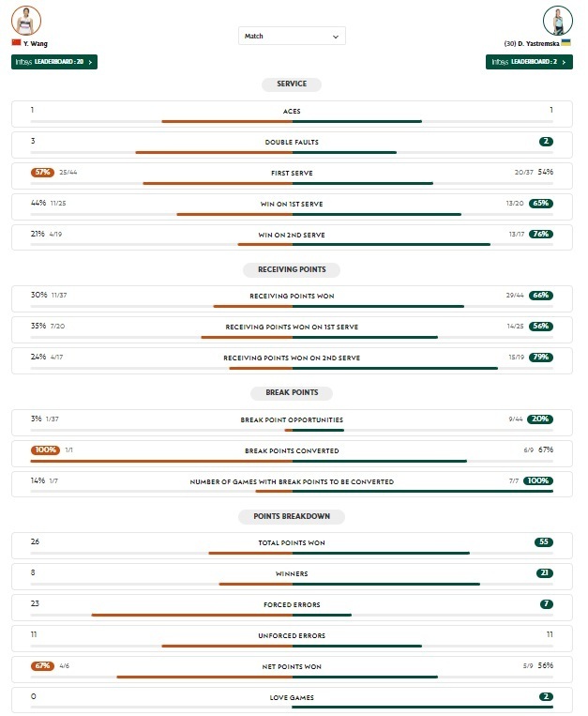
Task: Click the China flag icon
Action: pyautogui.click(x=16, y=43)
